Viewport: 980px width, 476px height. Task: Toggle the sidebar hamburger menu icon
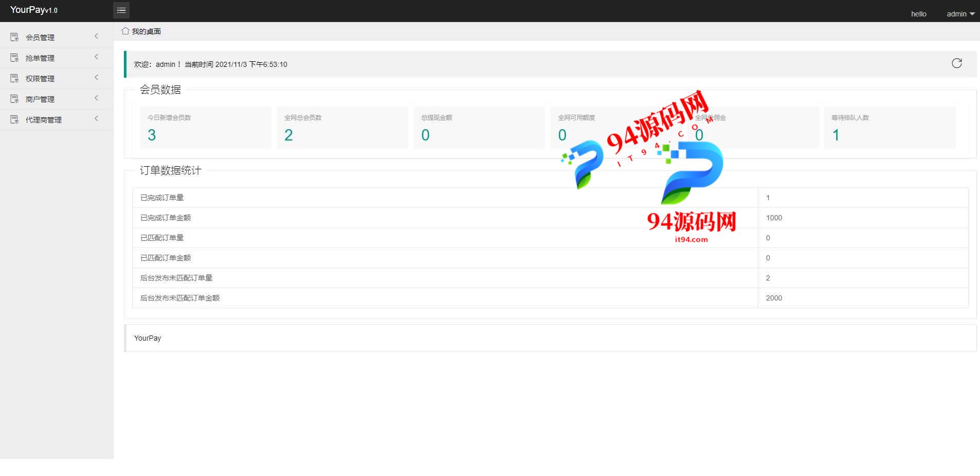[121, 10]
